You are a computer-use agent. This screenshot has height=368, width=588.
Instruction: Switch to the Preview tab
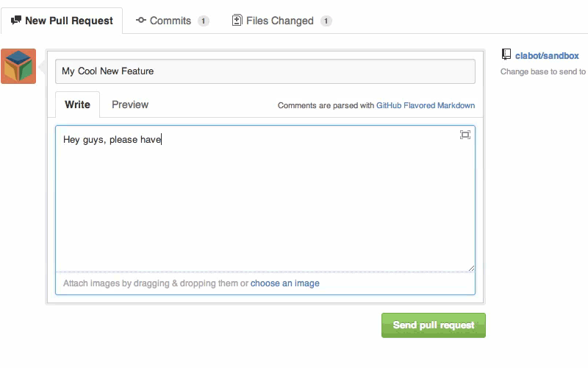coord(130,105)
